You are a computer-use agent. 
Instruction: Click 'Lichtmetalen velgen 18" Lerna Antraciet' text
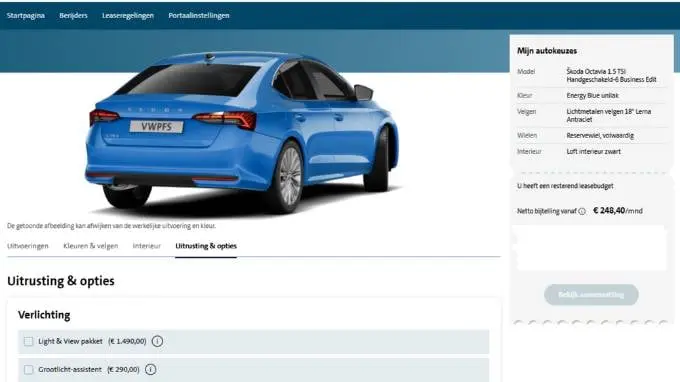tap(608, 115)
